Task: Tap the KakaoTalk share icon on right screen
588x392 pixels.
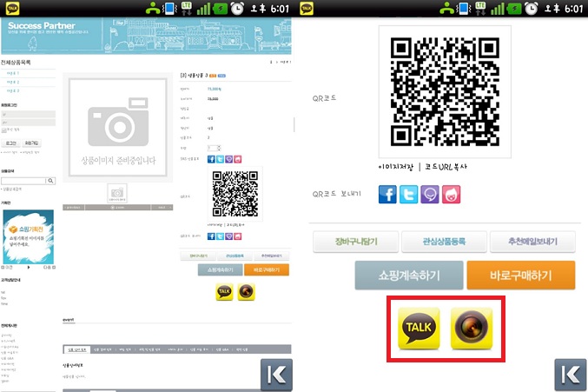Action: coord(419,329)
